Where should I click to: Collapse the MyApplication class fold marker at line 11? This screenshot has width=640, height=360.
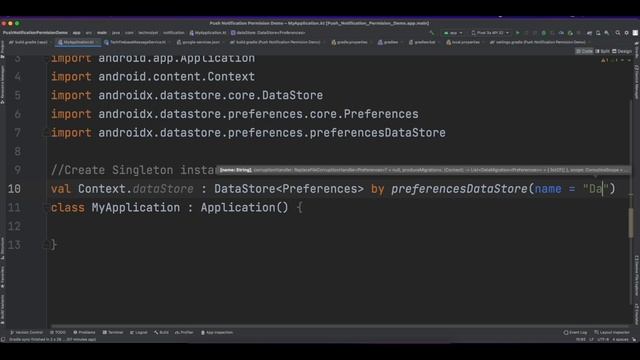coord(45,208)
